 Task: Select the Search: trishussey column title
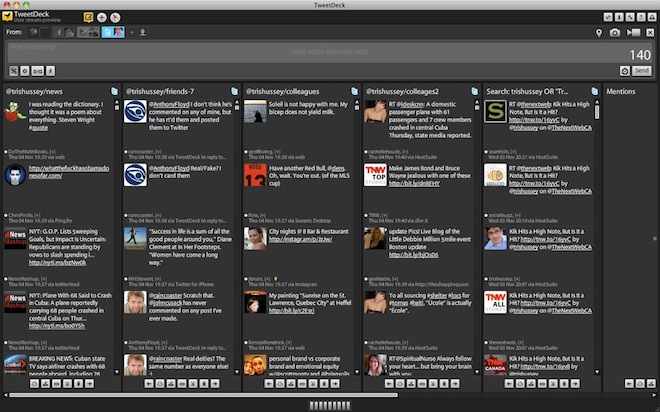(527, 91)
